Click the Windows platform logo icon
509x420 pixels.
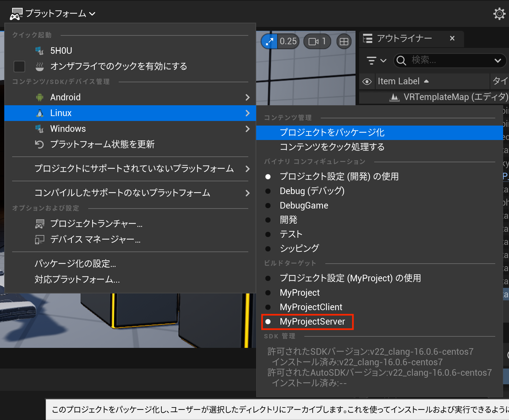point(40,129)
